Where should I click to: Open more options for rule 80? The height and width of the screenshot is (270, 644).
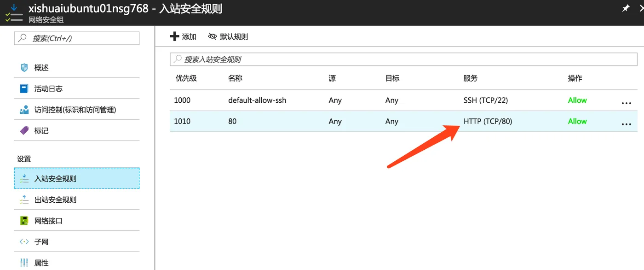point(626,124)
